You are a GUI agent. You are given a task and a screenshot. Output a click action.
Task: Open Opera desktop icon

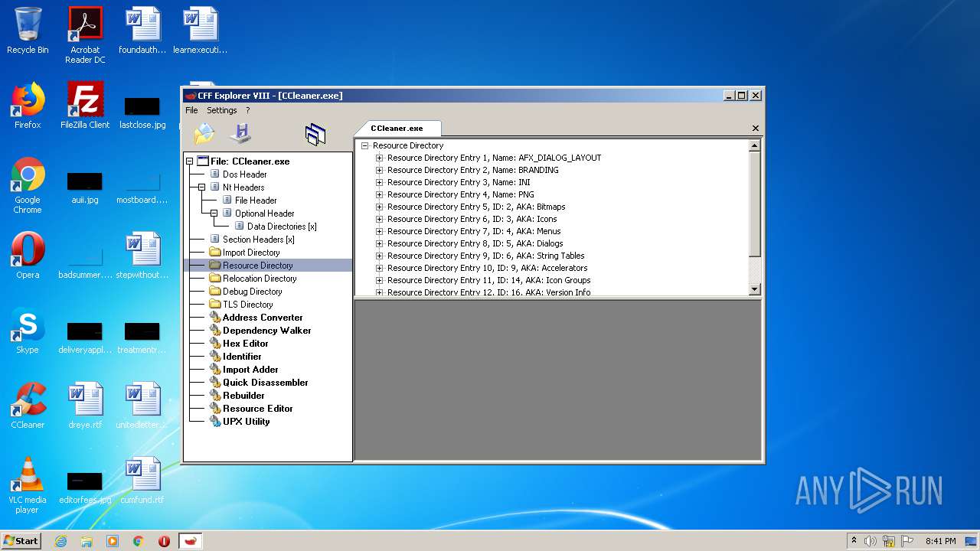[x=28, y=256]
